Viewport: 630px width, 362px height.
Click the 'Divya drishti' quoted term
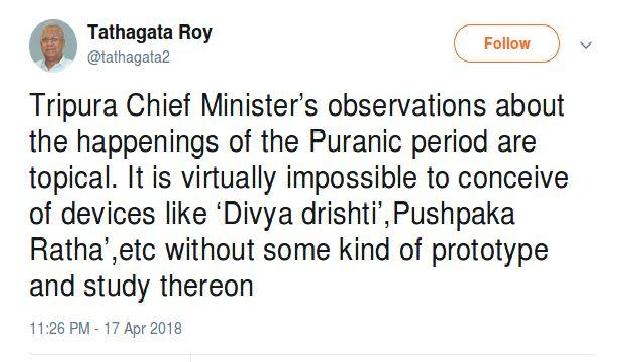click(299, 215)
